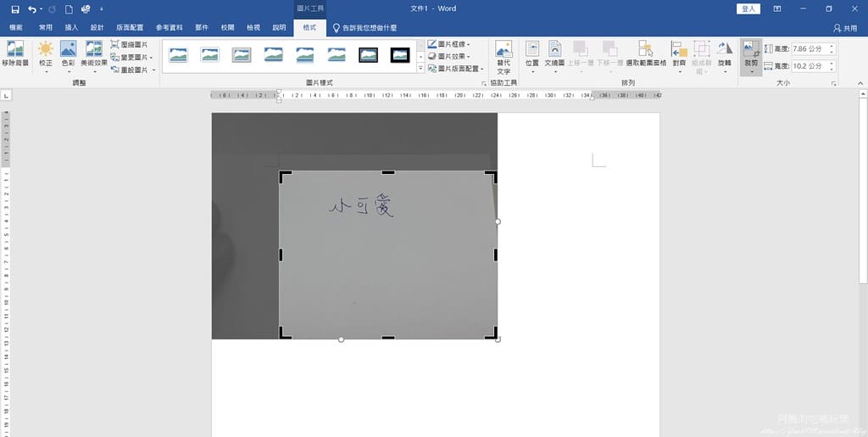This screenshot has height=437, width=868.
Task: Increase the height value with the up arrow
Action: pyautogui.click(x=832, y=46)
